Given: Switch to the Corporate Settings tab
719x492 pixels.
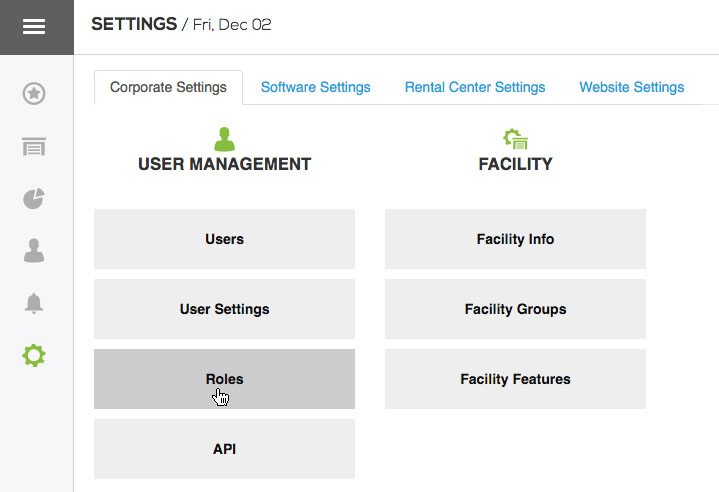Looking at the screenshot, I should 168,87.
